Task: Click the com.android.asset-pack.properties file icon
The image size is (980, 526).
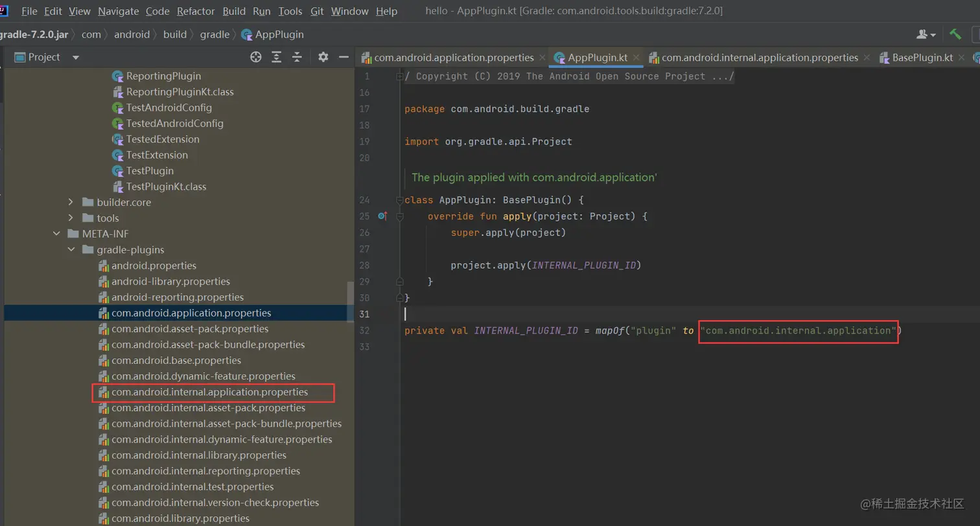Action: click(103, 329)
